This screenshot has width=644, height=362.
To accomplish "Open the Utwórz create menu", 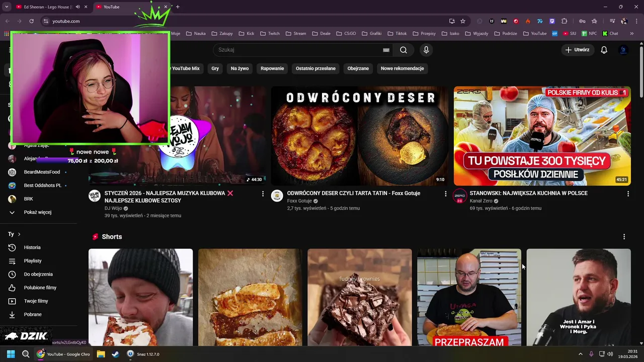I will [x=577, y=50].
